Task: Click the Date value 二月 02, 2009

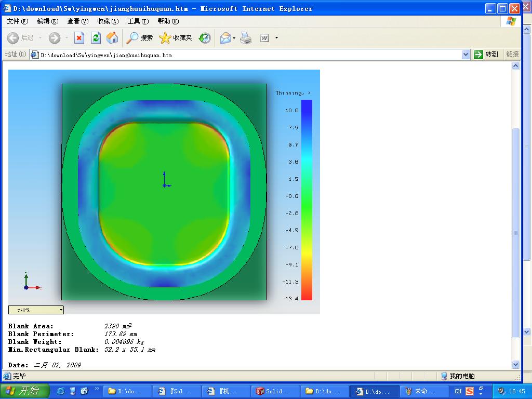Action: (58, 365)
